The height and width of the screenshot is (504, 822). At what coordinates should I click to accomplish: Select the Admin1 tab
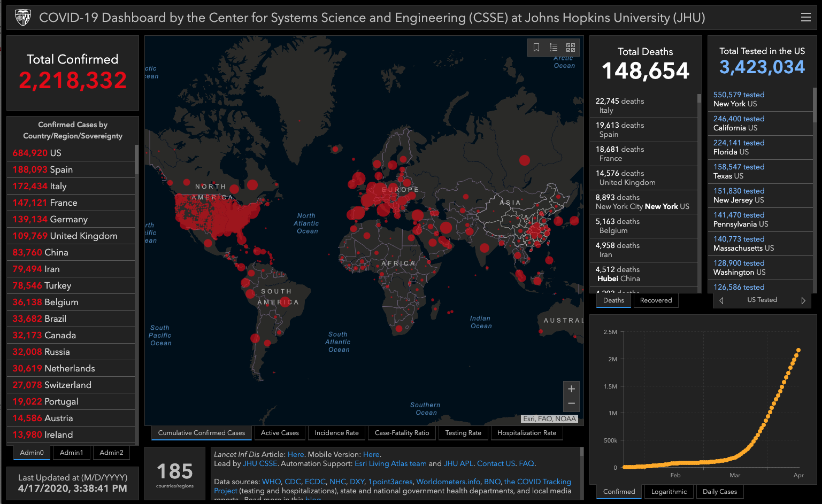pyautogui.click(x=71, y=452)
